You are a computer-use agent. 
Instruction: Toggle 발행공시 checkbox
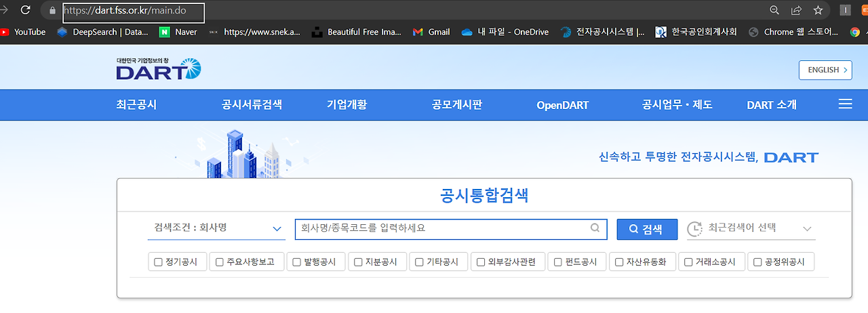point(297,262)
